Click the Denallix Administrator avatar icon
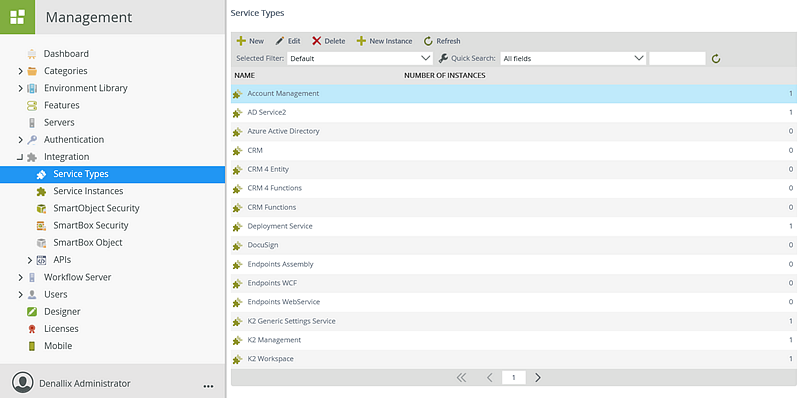 pos(22,383)
